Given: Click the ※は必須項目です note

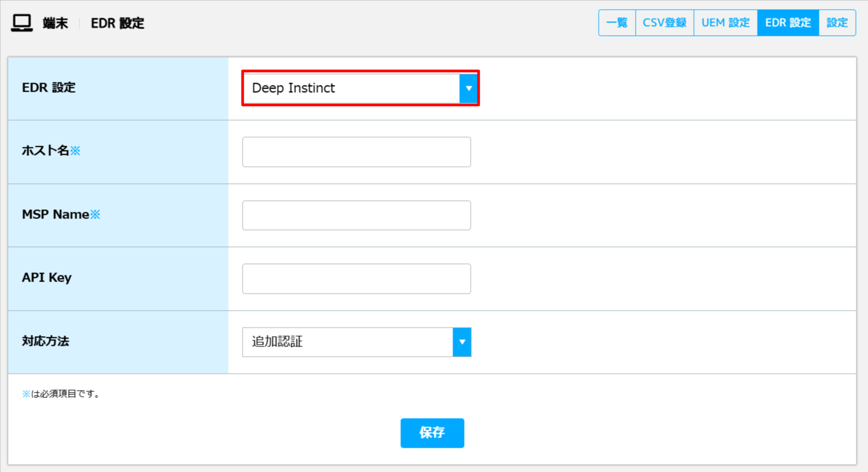Looking at the screenshot, I should (x=61, y=394).
